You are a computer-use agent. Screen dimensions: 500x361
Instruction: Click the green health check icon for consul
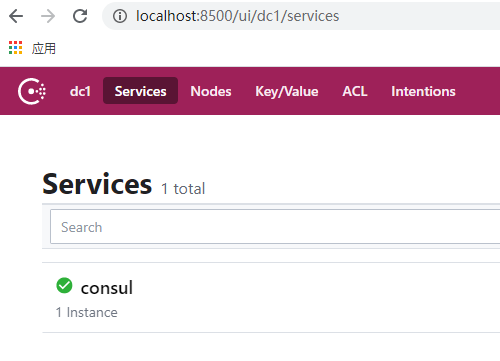click(64, 285)
